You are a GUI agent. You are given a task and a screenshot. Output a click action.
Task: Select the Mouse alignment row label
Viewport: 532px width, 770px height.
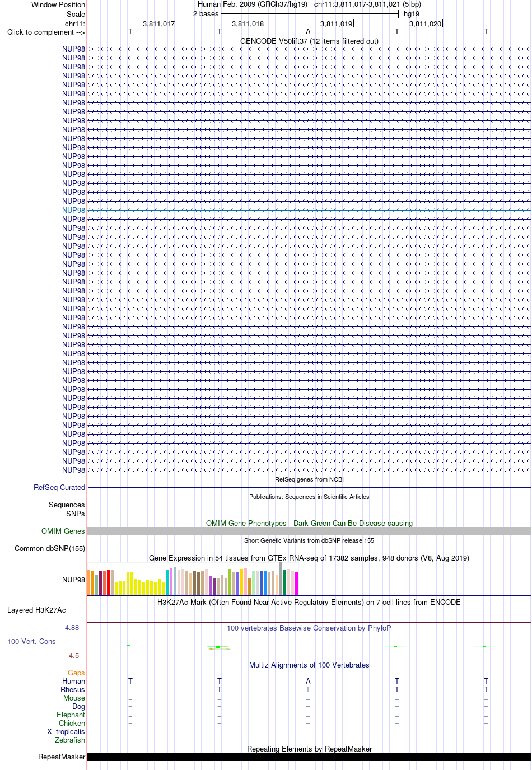click(74, 698)
